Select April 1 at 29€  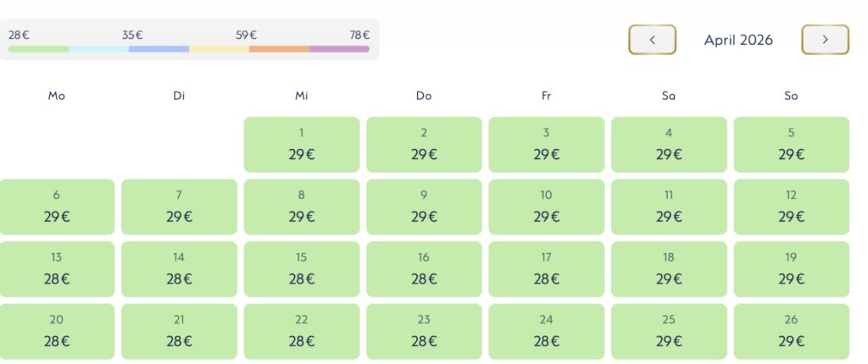click(302, 145)
